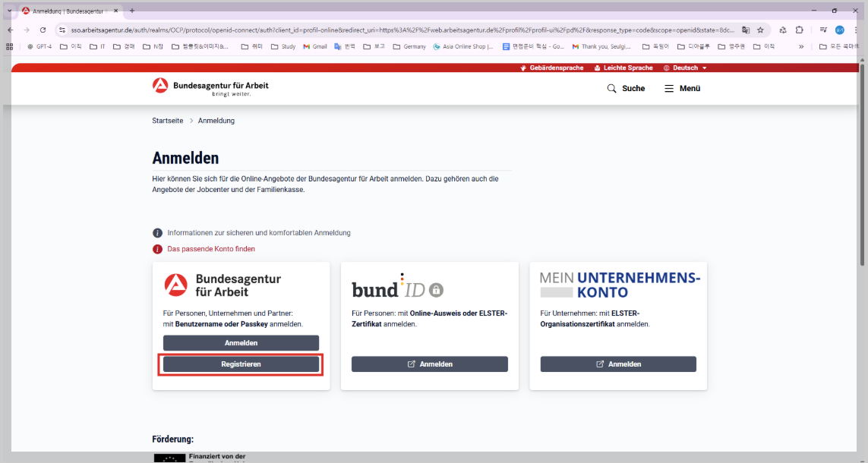The width and height of the screenshot is (868, 463).
Task: Bookmark this page with the star icon
Action: 761,30
